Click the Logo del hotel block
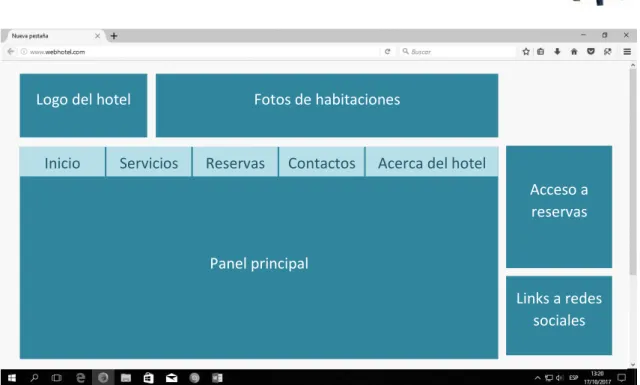The height and width of the screenshot is (385, 640). pos(83,105)
